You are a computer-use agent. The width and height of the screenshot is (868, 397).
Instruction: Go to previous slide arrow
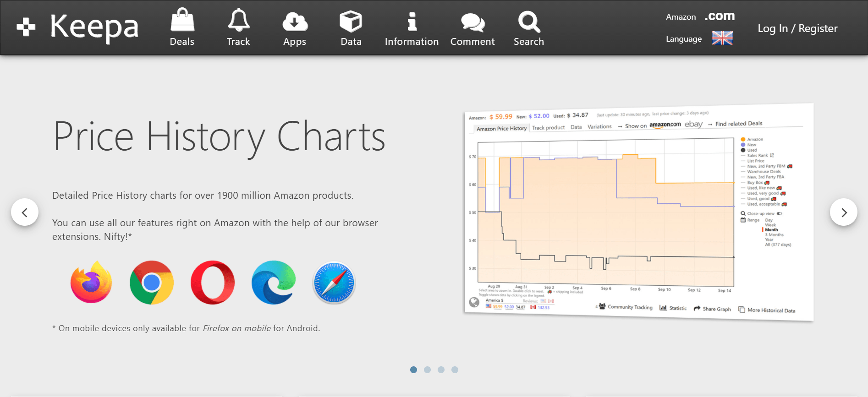[x=25, y=212]
